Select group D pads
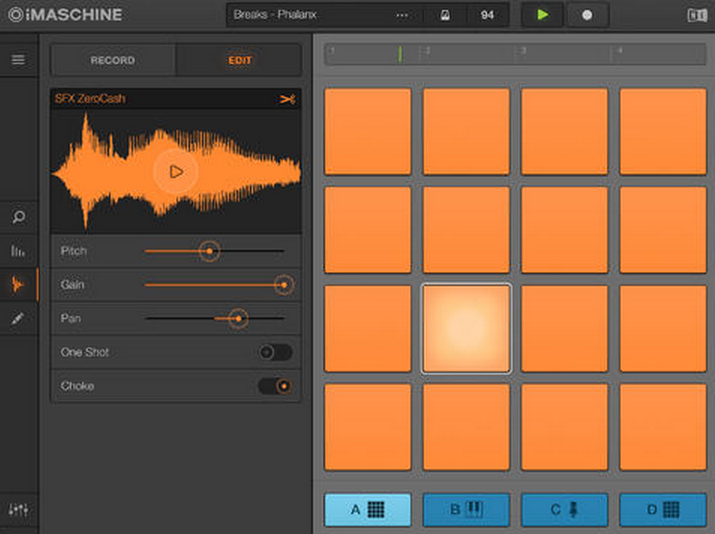Screen dimensions: 715x534 [x=663, y=509]
